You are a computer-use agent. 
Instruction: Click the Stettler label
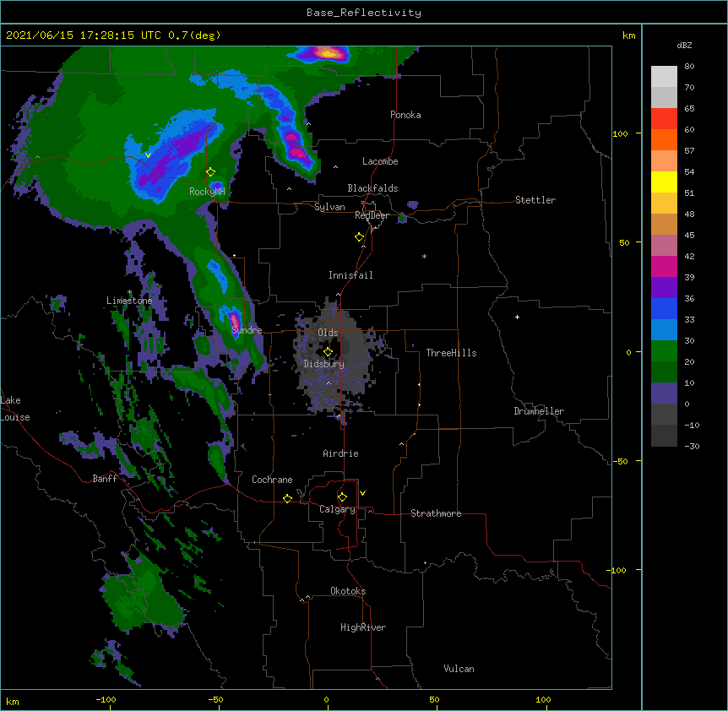click(x=535, y=200)
